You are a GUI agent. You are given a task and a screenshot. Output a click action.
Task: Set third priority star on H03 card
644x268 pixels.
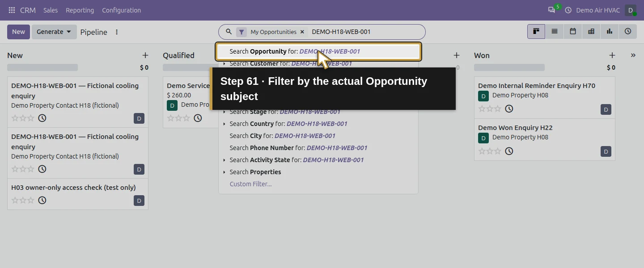31,200
